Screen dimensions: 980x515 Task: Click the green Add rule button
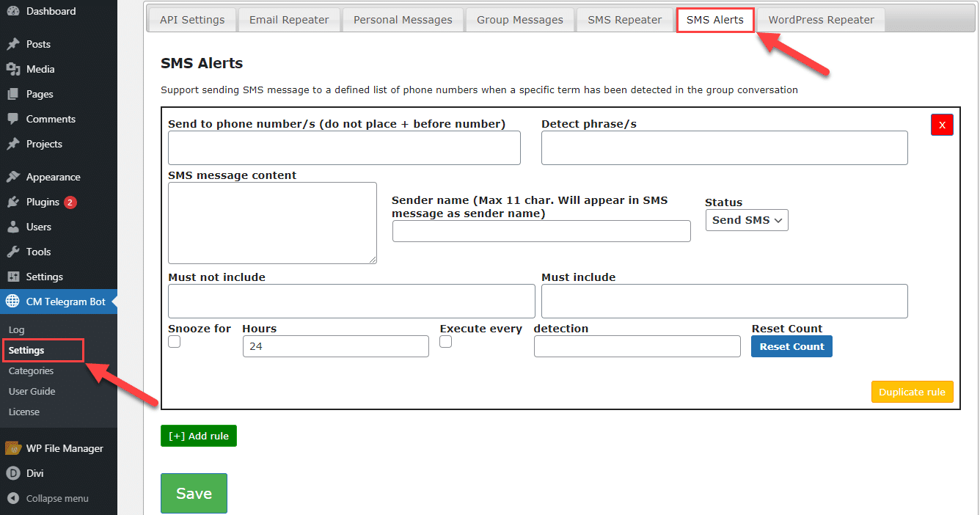pos(199,436)
